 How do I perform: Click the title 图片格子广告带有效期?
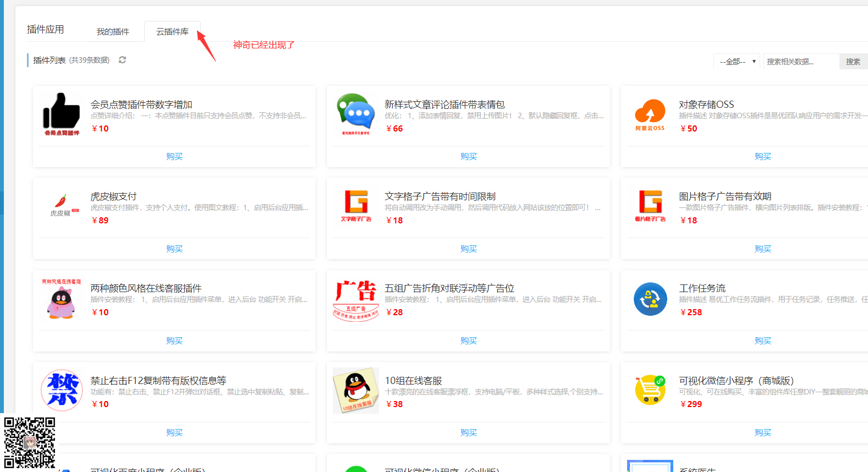[x=725, y=196]
